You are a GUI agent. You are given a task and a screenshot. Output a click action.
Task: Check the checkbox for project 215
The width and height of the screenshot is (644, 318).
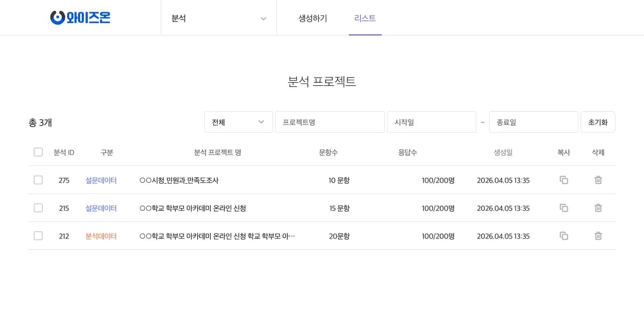click(x=38, y=208)
